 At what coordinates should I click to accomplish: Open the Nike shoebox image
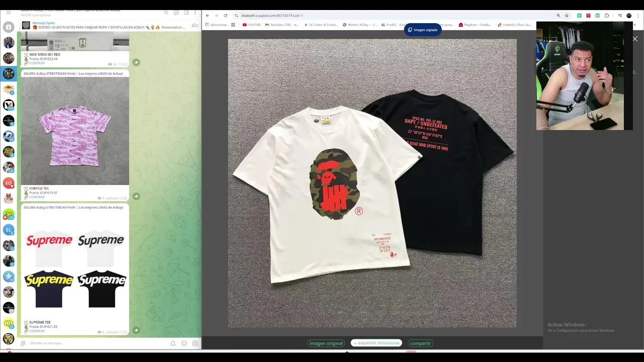(75, 41)
